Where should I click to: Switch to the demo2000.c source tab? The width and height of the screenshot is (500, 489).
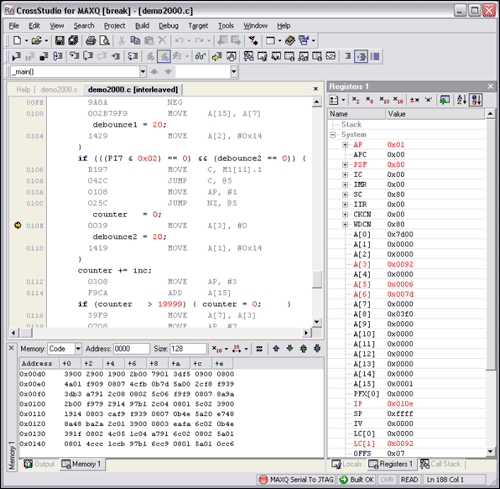pos(59,90)
